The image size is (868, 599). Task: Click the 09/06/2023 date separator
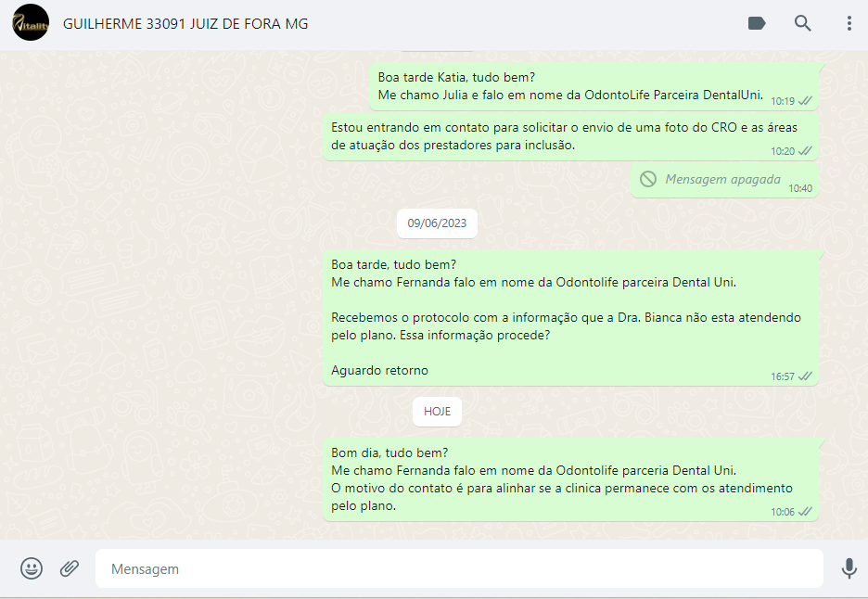[x=437, y=223]
